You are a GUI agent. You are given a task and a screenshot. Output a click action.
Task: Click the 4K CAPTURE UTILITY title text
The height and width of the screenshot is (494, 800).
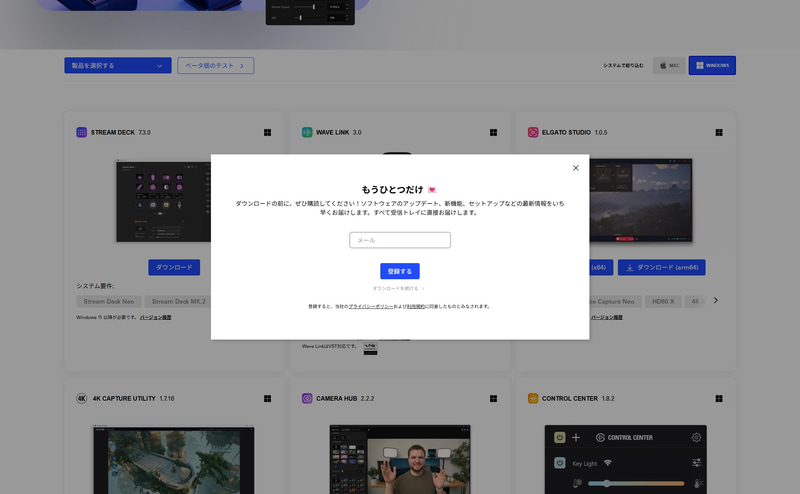pos(124,399)
